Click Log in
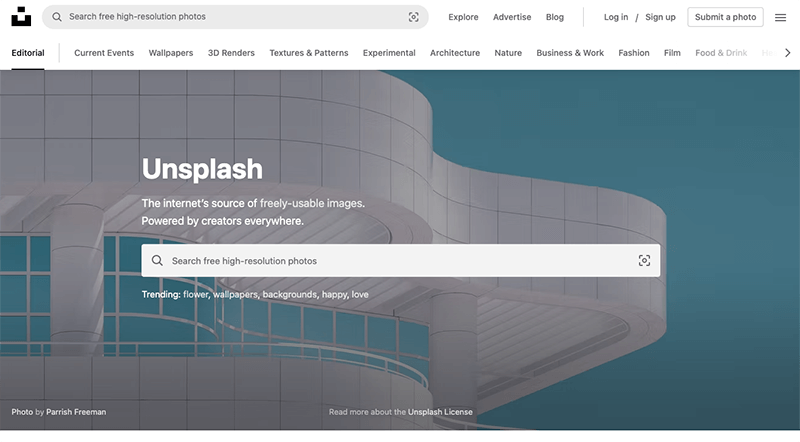The height and width of the screenshot is (442, 800). [616, 17]
